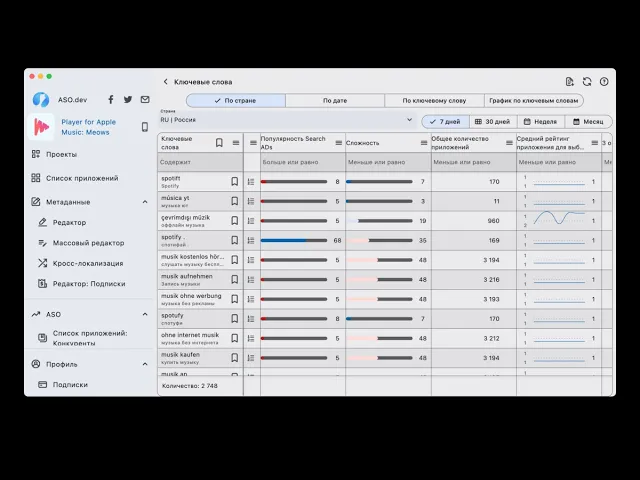Click the ASO.dev logo
The image size is (640, 480).
(41, 99)
